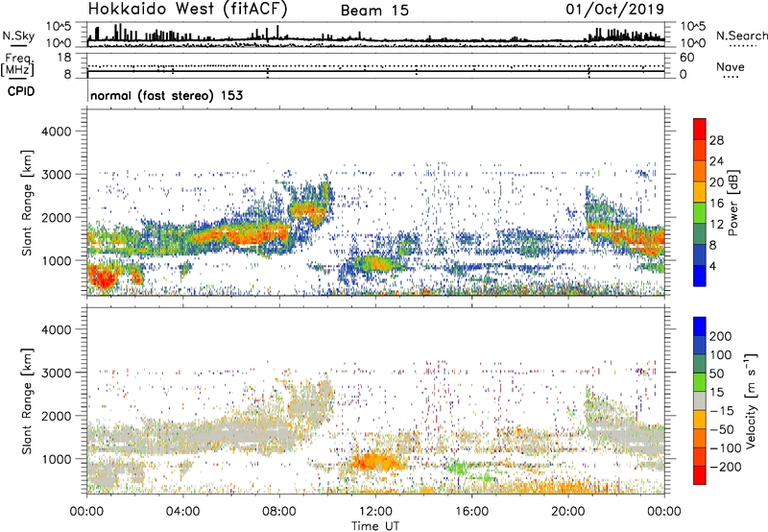Click the '200' tick on velocity colorbar
The width and height of the screenshot is (768, 532).
(721, 336)
